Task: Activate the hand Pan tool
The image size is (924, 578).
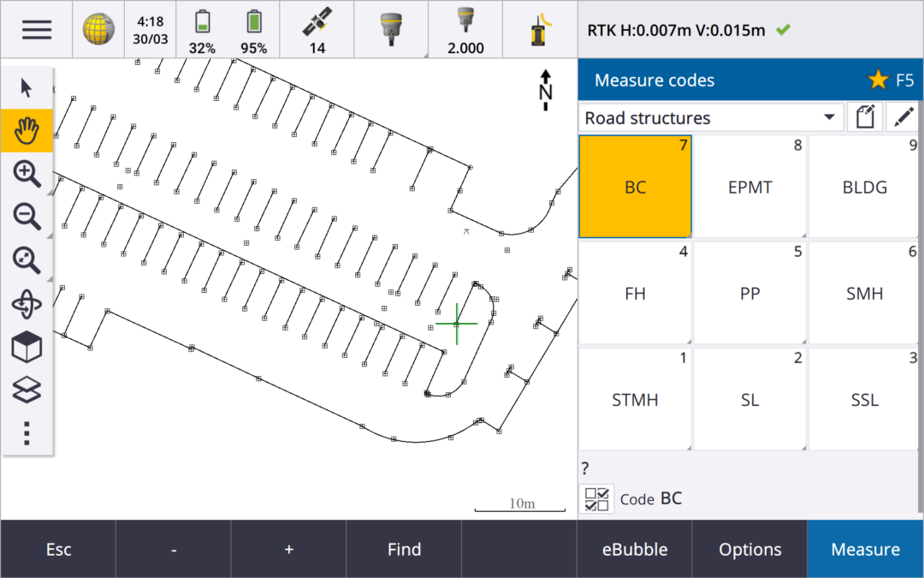Action: click(27, 130)
